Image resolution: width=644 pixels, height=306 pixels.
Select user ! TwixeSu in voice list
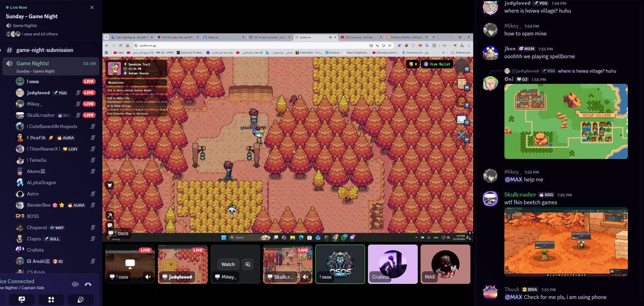click(x=56, y=160)
